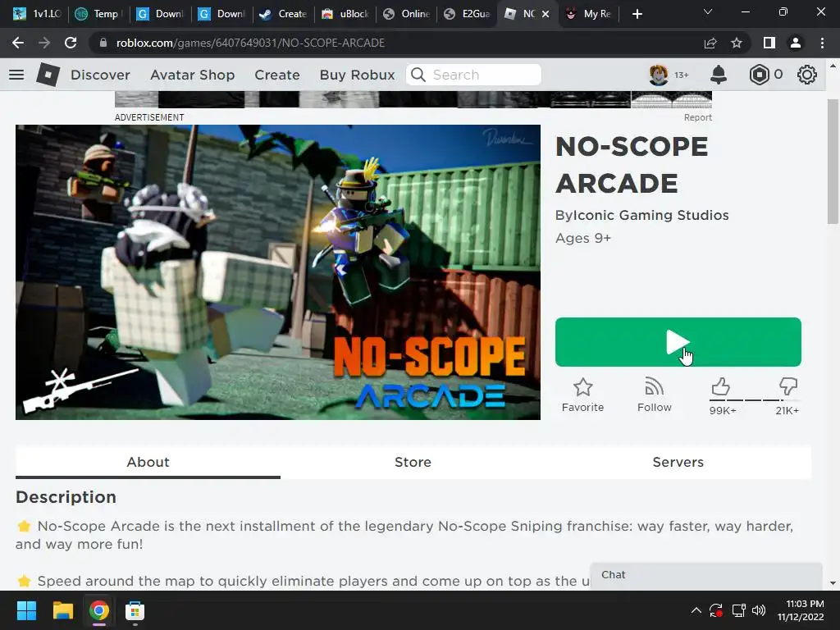The height and width of the screenshot is (630, 840).
Task: Select the About tab
Action: 148,462
